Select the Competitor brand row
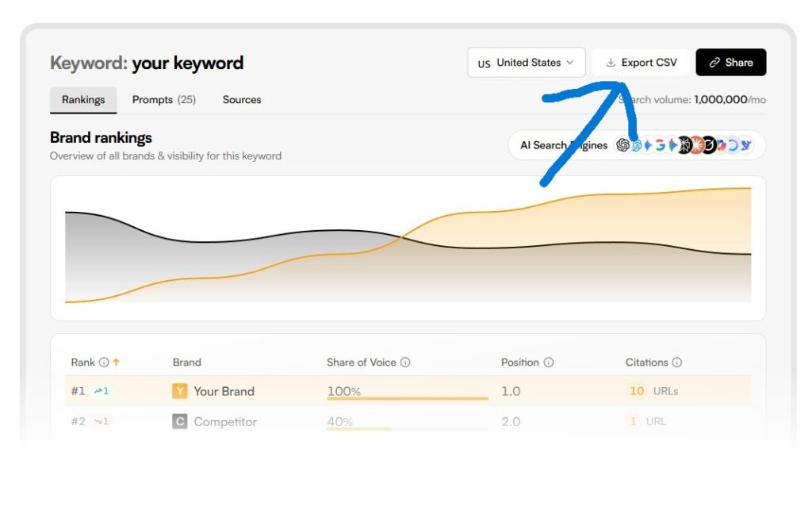The height and width of the screenshot is (511, 812). 225,422
